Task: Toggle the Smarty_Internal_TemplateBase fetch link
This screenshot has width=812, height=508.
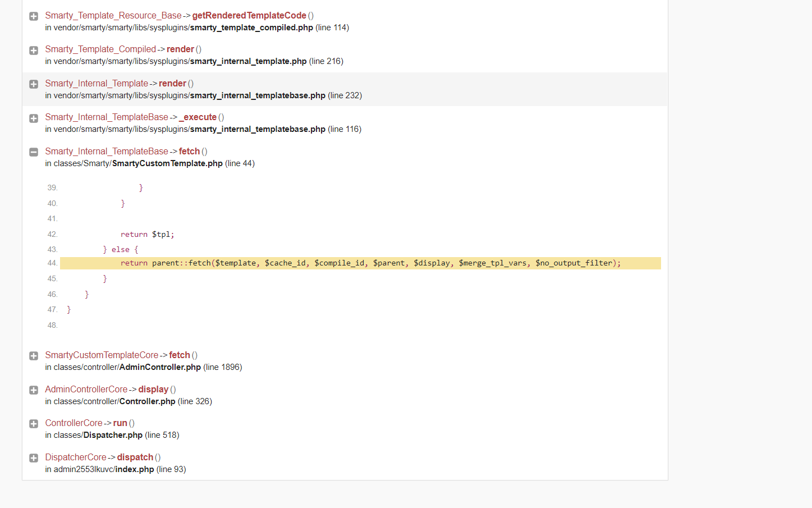Action: pyautogui.click(x=126, y=152)
